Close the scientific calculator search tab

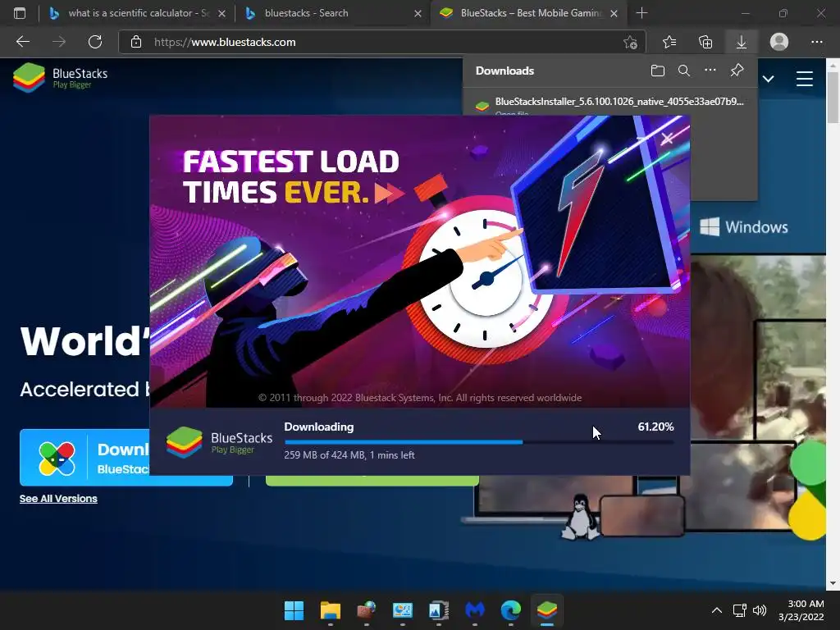(221, 13)
